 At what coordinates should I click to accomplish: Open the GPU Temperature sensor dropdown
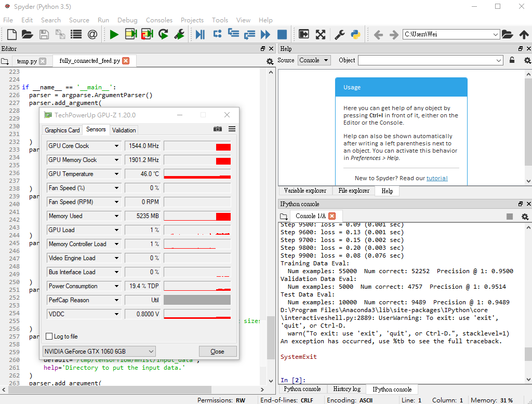coord(115,173)
